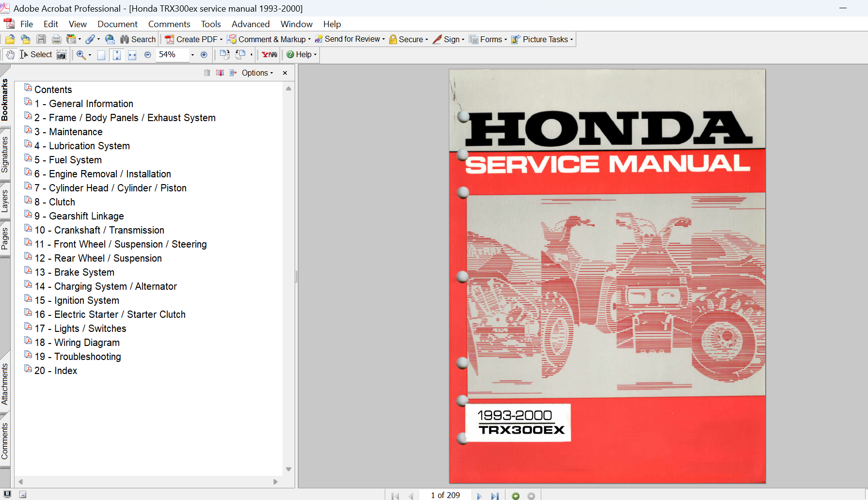Select the Snapshot camera tool
868x500 pixels.
(x=62, y=55)
